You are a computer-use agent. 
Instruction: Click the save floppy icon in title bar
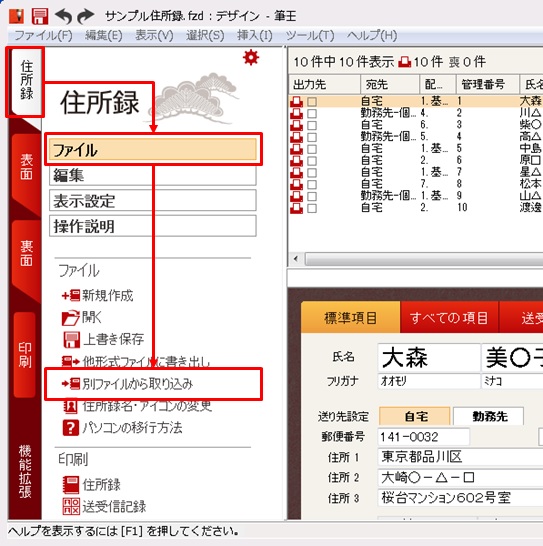(40, 16)
